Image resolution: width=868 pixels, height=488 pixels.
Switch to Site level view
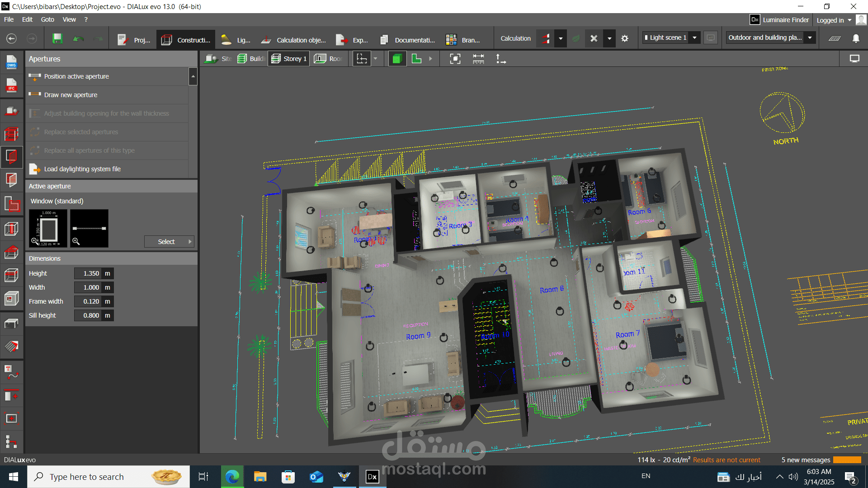click(x=218, y=59)
